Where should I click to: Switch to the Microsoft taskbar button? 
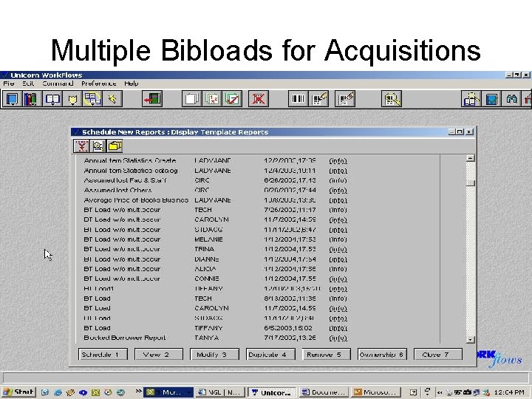pos(375,392)
